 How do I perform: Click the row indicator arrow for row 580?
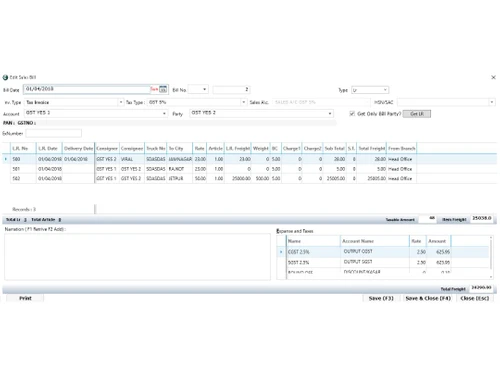(6, 159)
